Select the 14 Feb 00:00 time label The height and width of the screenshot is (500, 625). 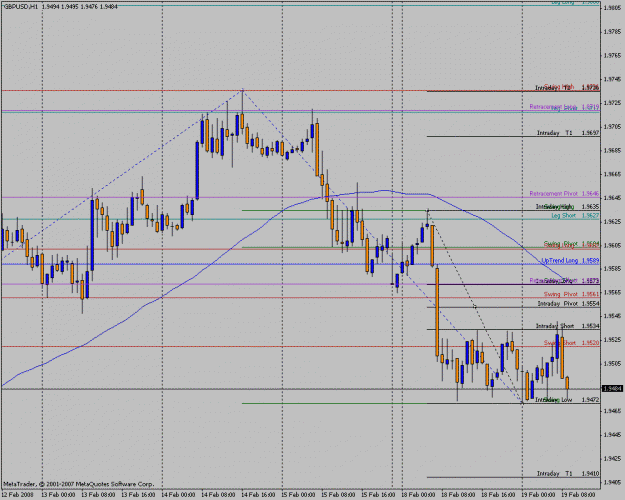click(x=178, y=494)
